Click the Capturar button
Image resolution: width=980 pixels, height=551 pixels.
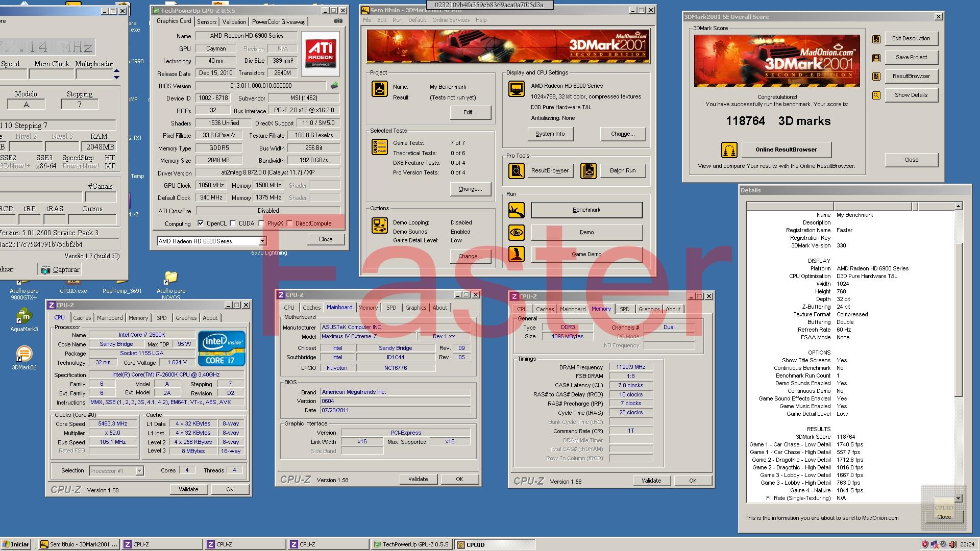pyautogui.click(x=60, y=269)
